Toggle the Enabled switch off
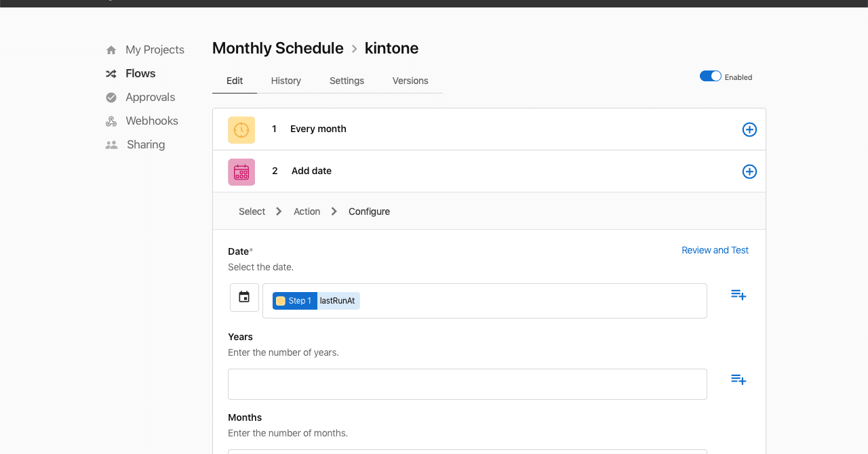 point(711,76)
